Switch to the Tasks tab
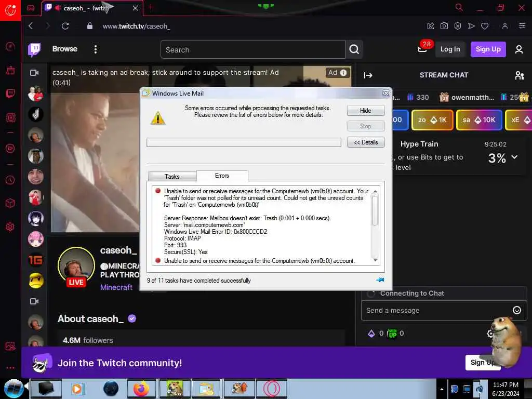This screenshot has height=399, width=532. 172,177
